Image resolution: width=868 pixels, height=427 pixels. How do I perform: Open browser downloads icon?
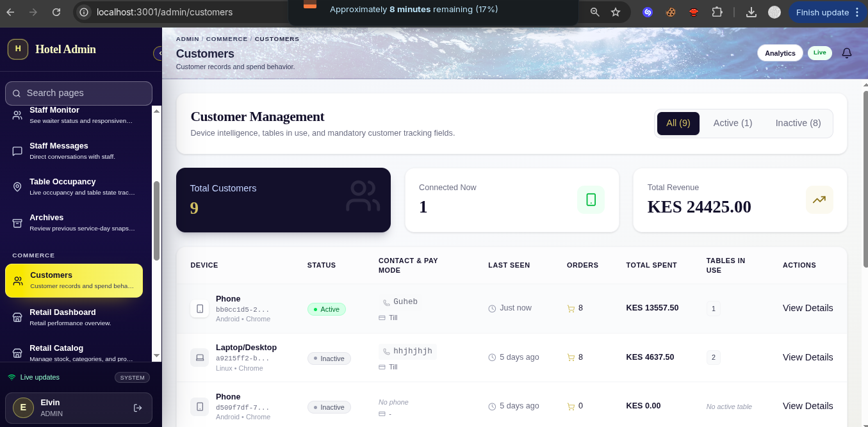(x=751, y=12)
